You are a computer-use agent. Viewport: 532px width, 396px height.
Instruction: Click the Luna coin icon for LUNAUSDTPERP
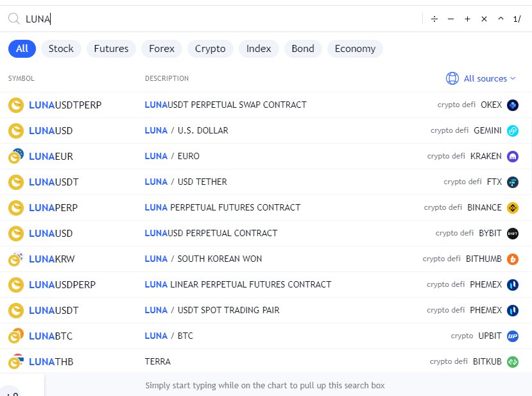(16, 105)
